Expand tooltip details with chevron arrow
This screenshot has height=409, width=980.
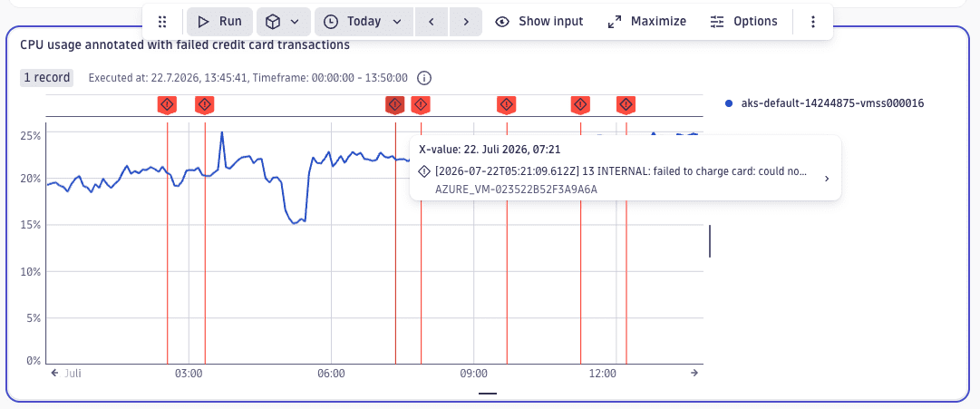click(x=827, y=179)
